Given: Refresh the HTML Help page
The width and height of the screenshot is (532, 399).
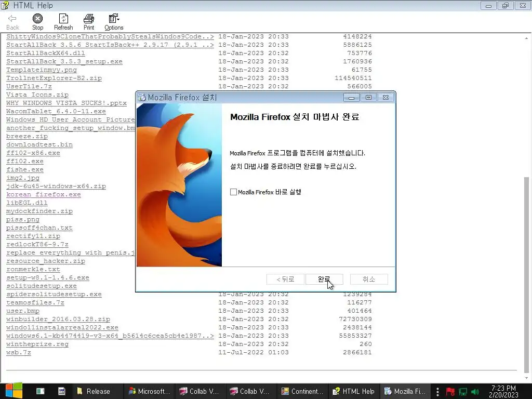Looking at the screenshot, I should point(63,22).
